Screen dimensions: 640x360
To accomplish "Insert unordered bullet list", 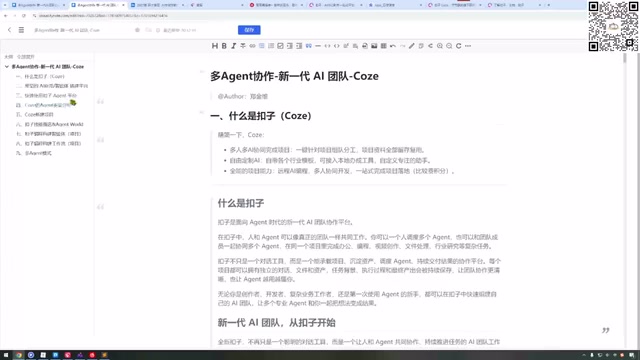I will [x=262, y=46].
